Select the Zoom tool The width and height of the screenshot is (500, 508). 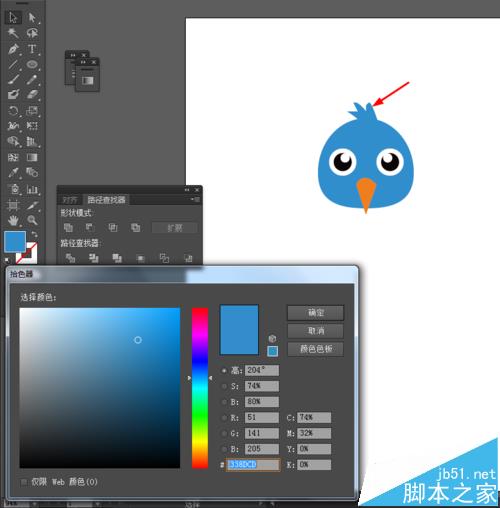pos(32,220)
